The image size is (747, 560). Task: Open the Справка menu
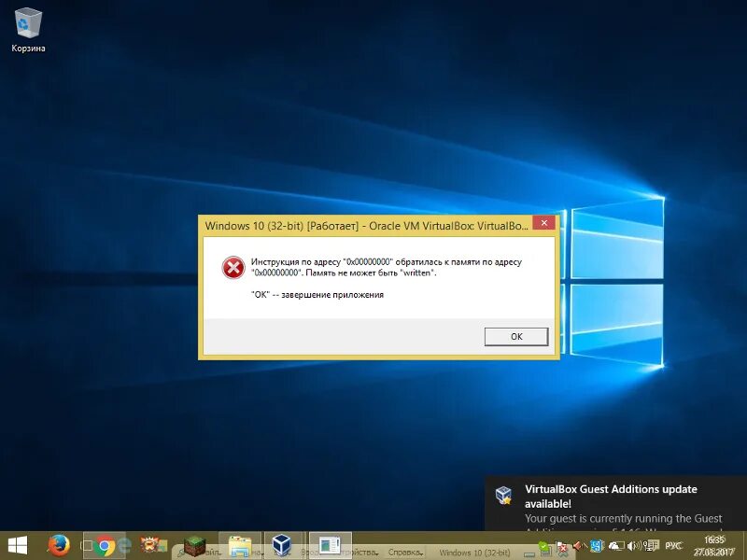pyautogui.click(x=405, y=553)
